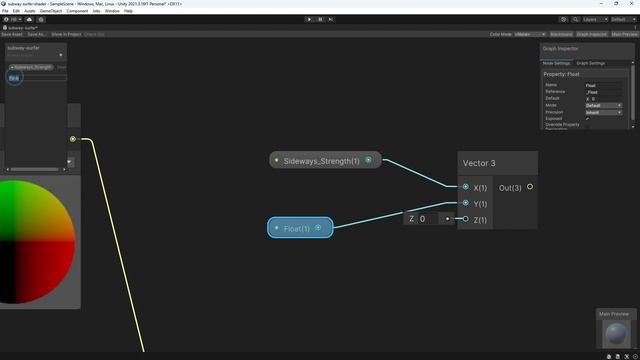
Task: Open the undo history icon in the top toolbar
Action: click(563, 19)
